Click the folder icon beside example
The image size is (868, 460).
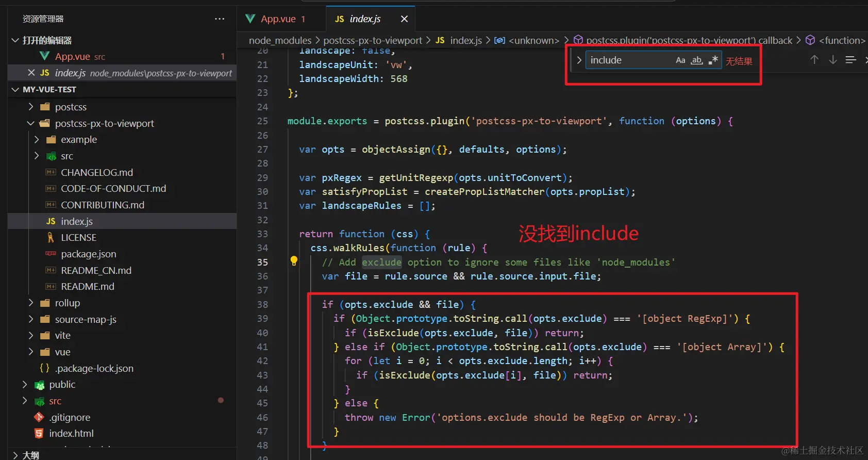pos(51,140)
